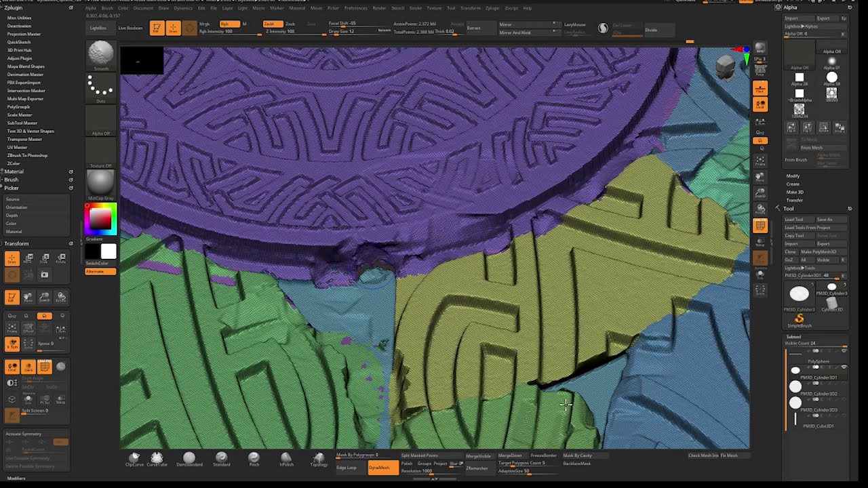
Task: Click the SimpleBrush tool icon
Action: pyautogui.click(x=800, y=321)
